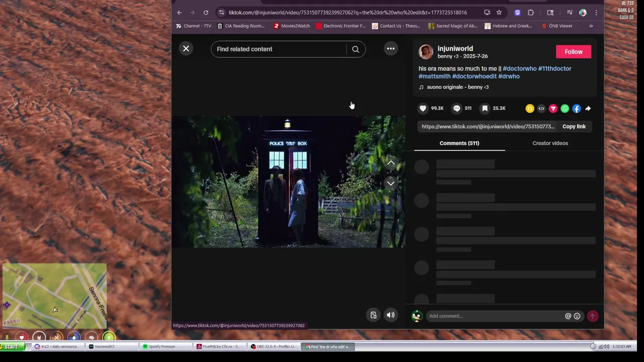Viewport: 644px width, 362px height.
Task: Post the comment with red arrow button
Action: tap(593, 316)
